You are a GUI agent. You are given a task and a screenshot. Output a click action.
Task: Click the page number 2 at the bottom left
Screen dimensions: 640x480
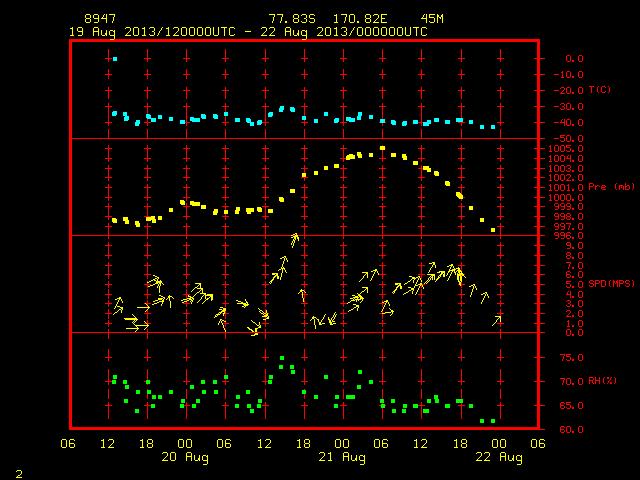[19, 474]
